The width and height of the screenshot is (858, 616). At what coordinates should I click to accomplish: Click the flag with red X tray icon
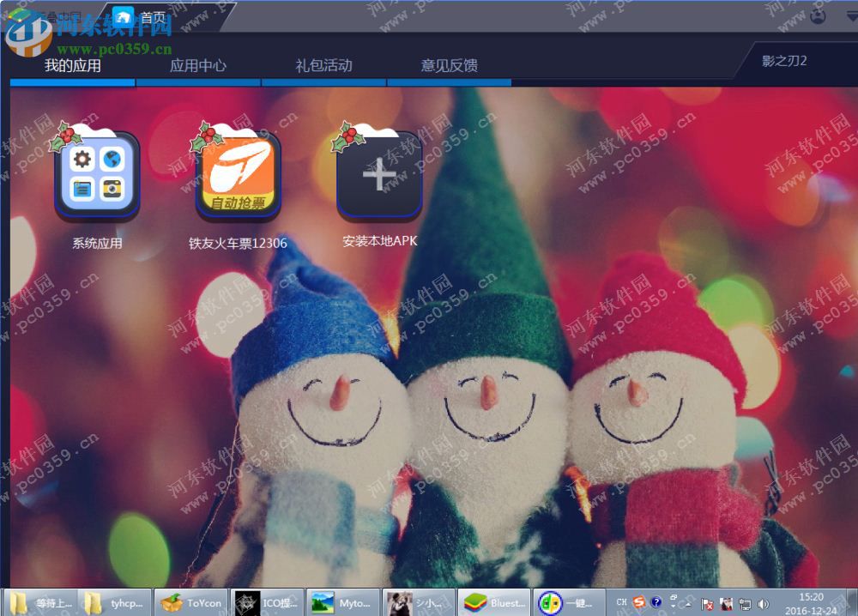[x=707, y=604]
